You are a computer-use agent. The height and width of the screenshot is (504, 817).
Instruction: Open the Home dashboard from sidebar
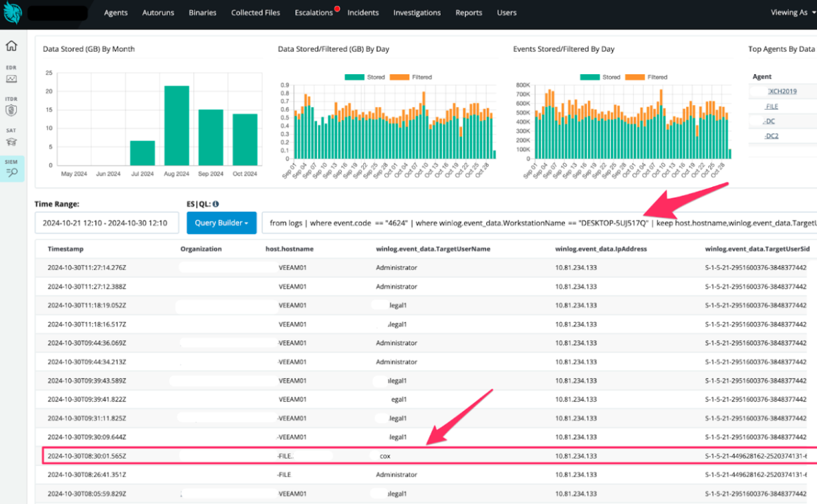pos(11,46)
